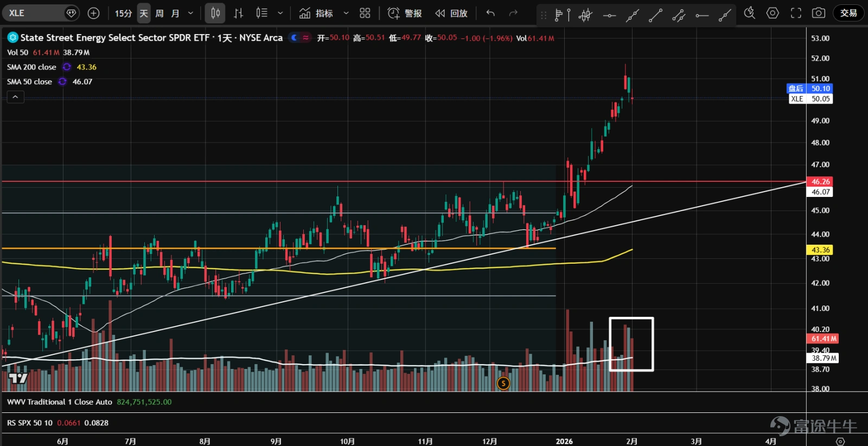Click the TradingView logo on the chart
The width and height of the screenshot is (868, 446).
click(18, 378)
